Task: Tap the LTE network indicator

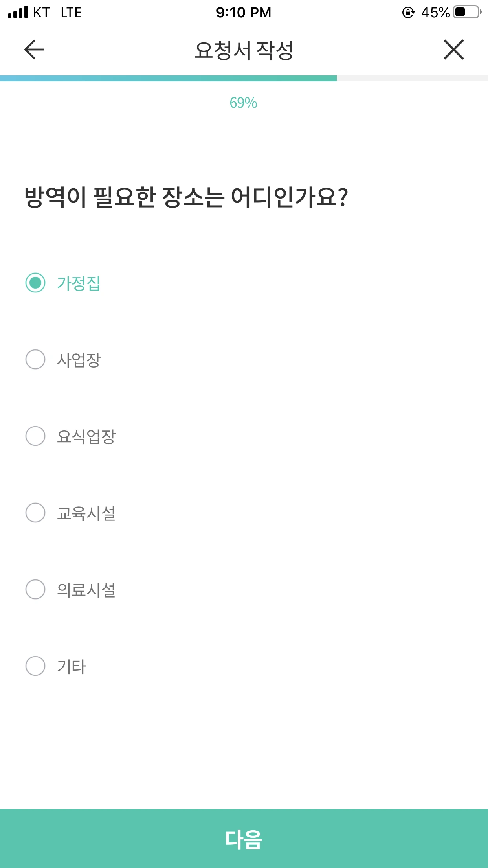Action: 71,13
